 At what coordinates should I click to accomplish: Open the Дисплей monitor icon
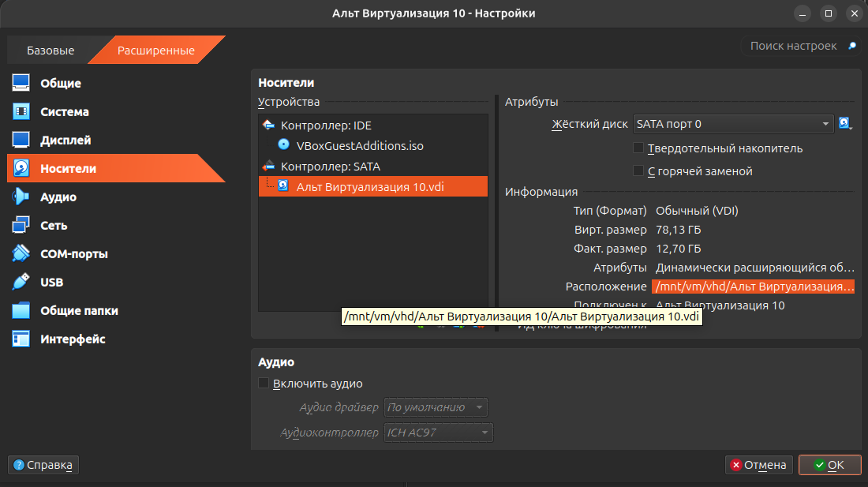coord(21,140)
